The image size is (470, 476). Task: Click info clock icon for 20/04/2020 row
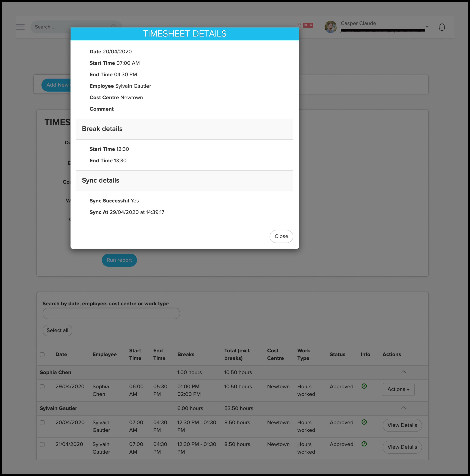(x=364, y=422)
